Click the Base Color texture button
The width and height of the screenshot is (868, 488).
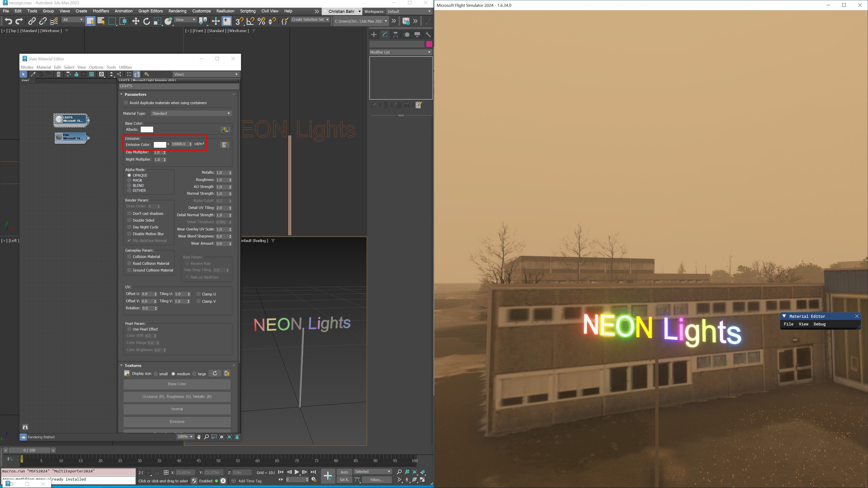(x=177, y=384)
